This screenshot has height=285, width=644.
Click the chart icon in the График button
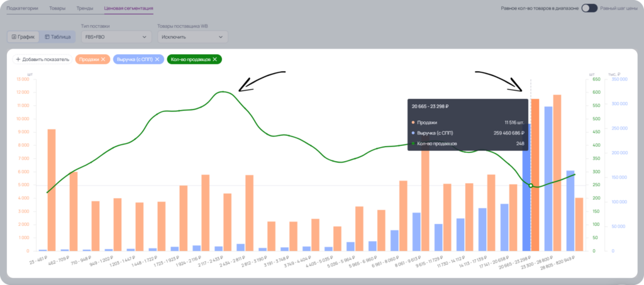click(x=14, y=36)
